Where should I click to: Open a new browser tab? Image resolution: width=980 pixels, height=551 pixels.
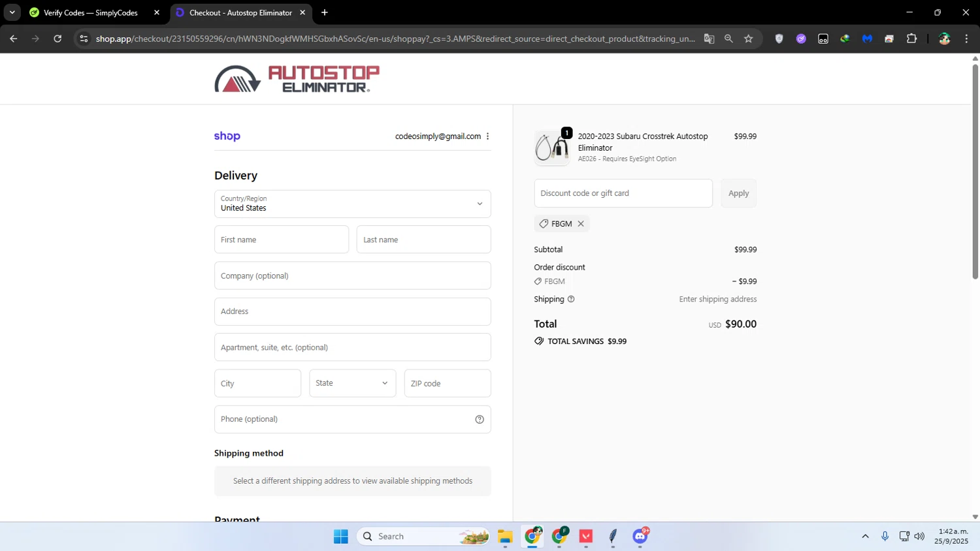tap(325, 12)
